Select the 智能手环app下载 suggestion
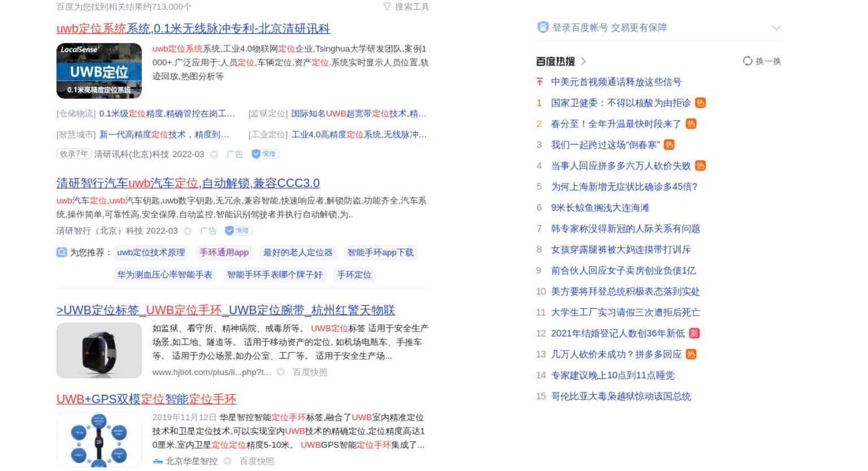This screenshot has width=868, height=471. pyautogui.click(x=380, y=252)
